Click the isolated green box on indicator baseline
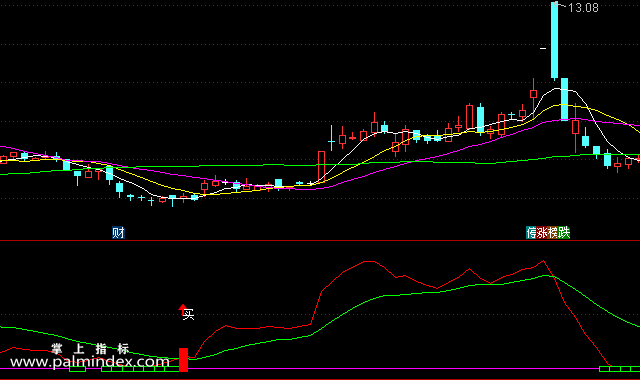Viewport: 640px width, 380px height. [78, 369]
